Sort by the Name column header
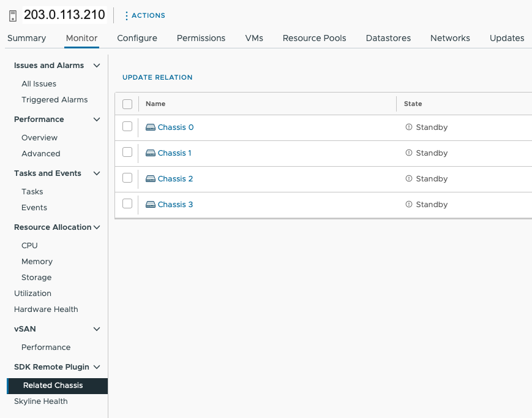Viewport: 532px width, 418px height. [x=155, y=104]
